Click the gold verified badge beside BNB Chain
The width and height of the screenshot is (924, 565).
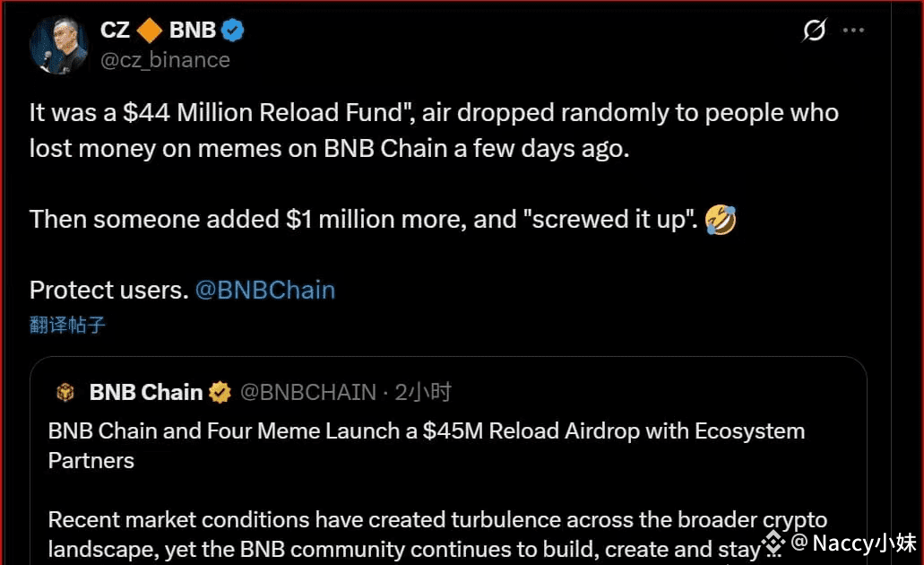[220, 393]
